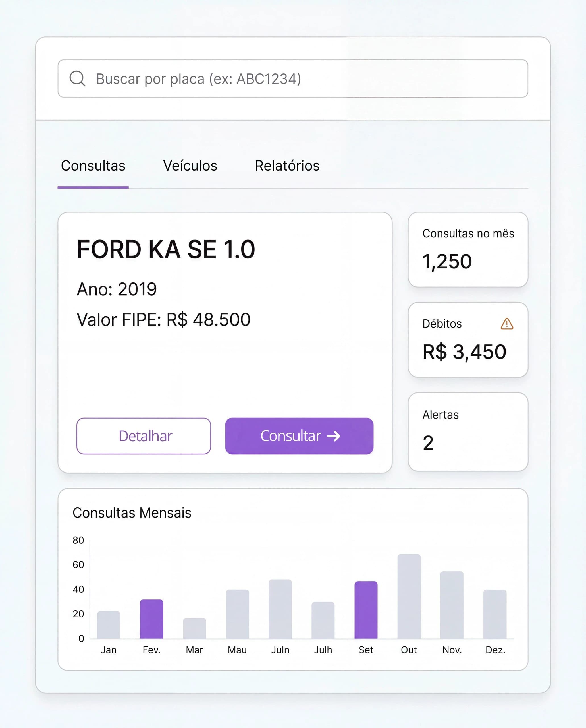Screen dimensions: 586x728
Task: Click the Ano: 2019 text
Action: 117,289
